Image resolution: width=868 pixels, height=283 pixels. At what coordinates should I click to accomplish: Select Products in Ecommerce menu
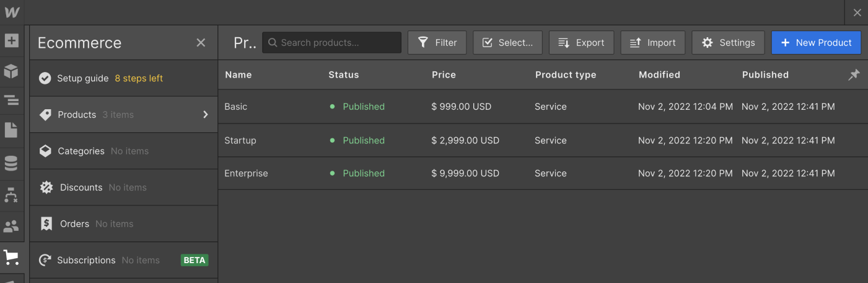(x=124, y=114)
